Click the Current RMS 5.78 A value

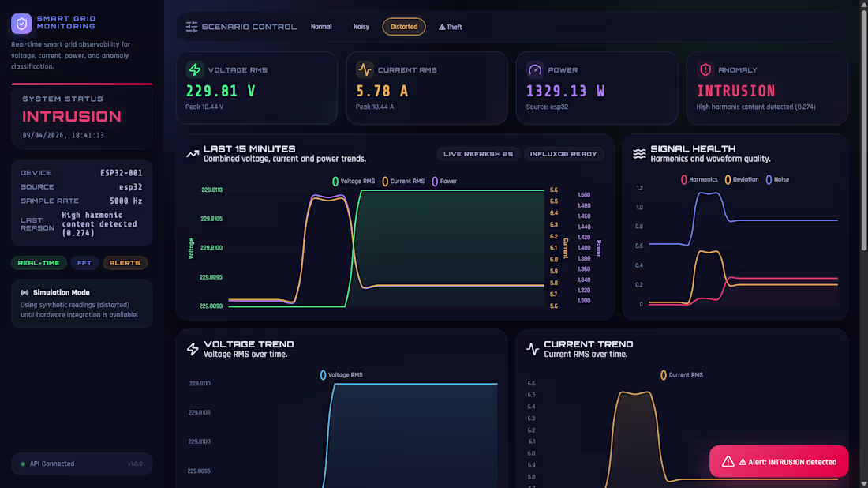382,91
